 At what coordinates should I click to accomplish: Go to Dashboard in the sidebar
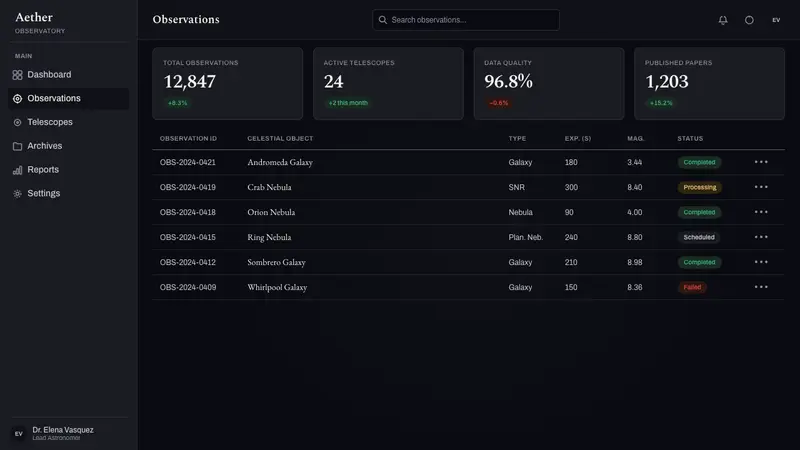coord(68,75)
